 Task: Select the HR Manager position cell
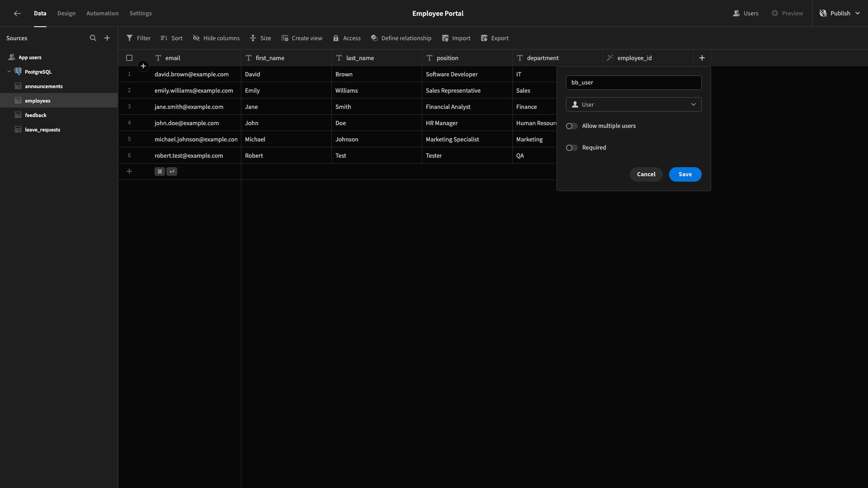[x=467, y=123]
